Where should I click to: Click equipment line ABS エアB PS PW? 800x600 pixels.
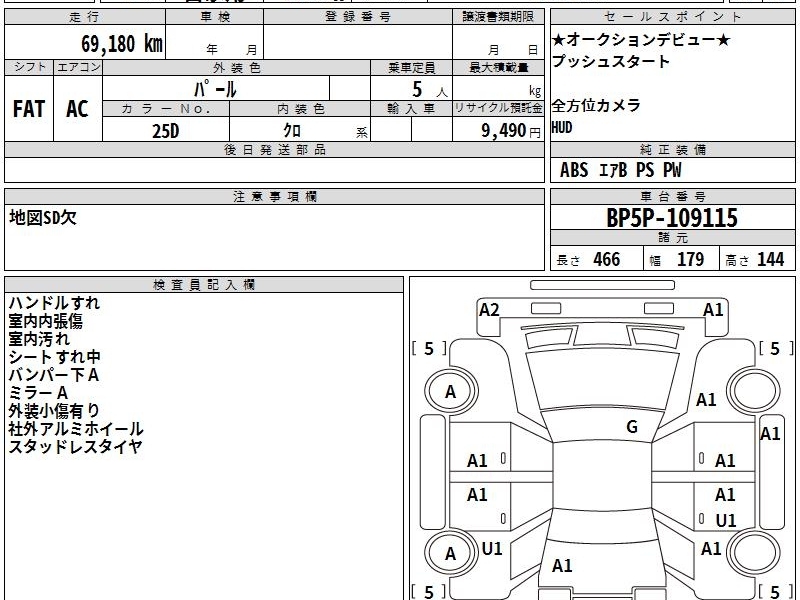[x=620, y=170]
